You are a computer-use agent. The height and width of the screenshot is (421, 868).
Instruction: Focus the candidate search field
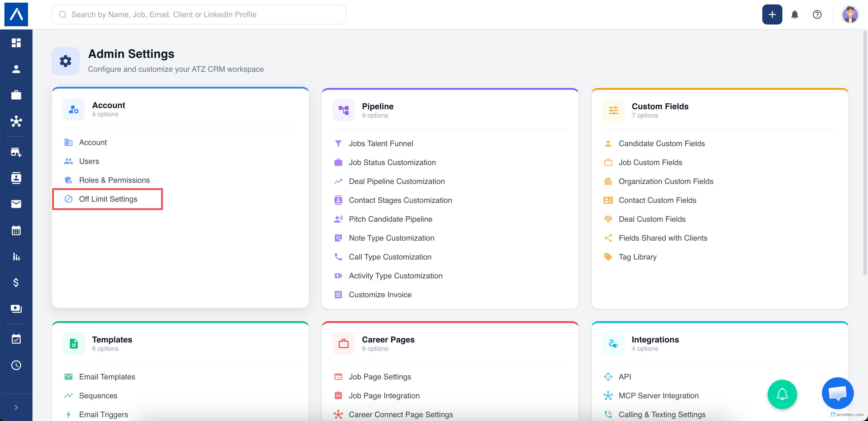coord(199,14)
